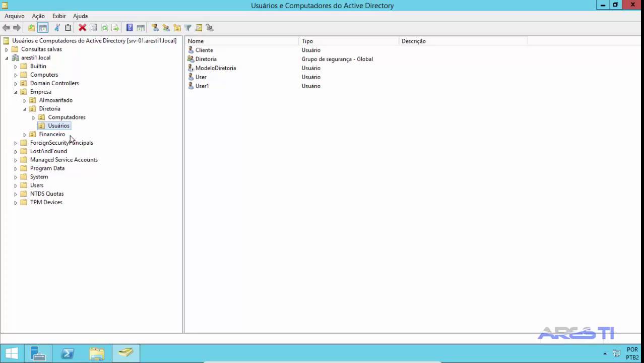Select the Financeiro OU in tree

(x=52, y=134)
